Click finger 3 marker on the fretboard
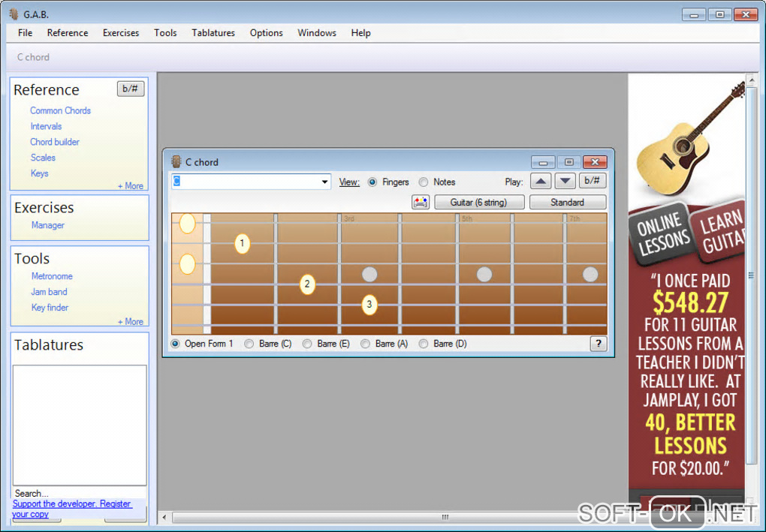766x532 pixels. pyautogui.click(x=369, y=305)
